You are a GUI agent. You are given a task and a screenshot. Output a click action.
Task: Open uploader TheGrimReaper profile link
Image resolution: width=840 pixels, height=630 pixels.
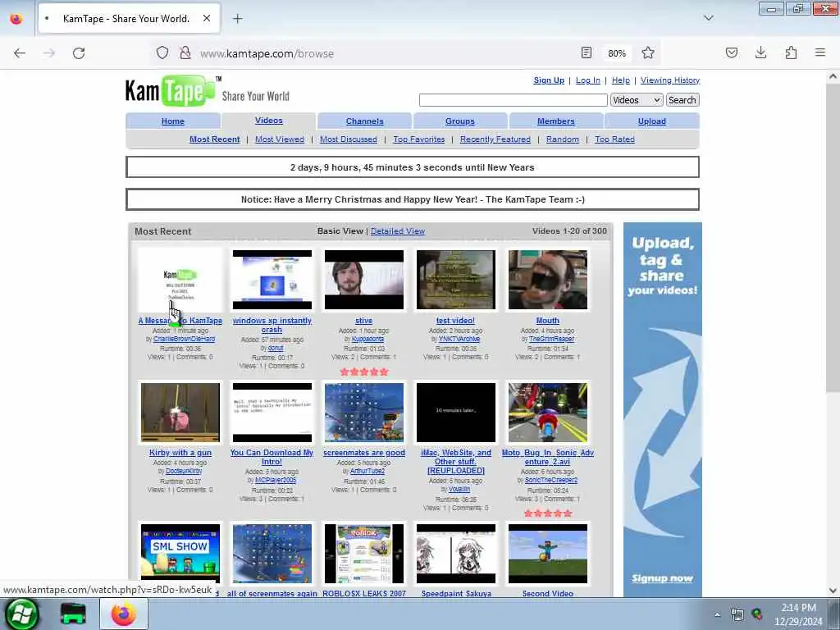coord(551,339)
